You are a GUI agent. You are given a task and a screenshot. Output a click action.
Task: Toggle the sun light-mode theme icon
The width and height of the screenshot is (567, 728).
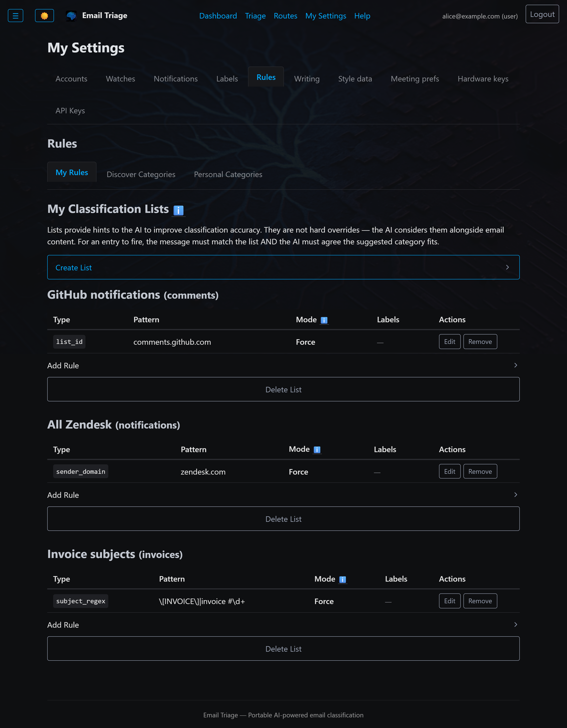[x=44, y=16]
